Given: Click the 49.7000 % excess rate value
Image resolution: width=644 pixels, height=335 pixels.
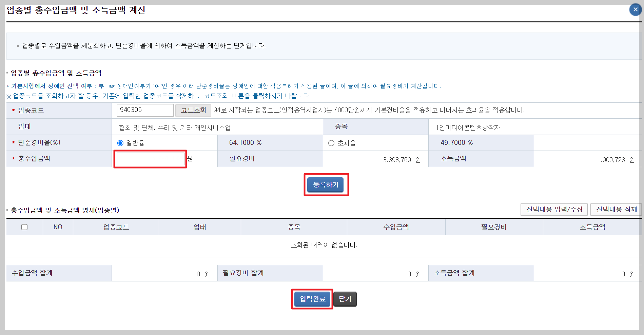Looking at the screenshot, I should click(456, 143).
